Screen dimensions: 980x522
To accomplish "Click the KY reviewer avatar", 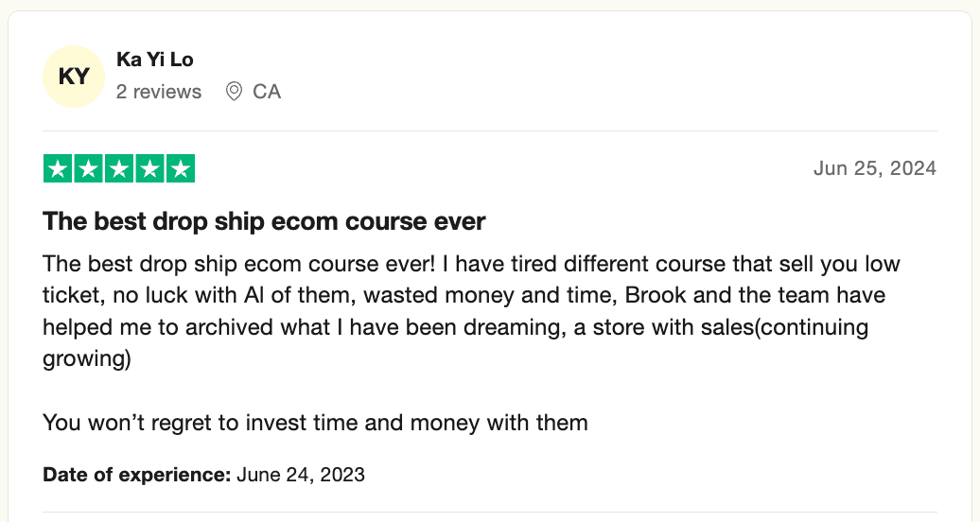I will [74, 77].
